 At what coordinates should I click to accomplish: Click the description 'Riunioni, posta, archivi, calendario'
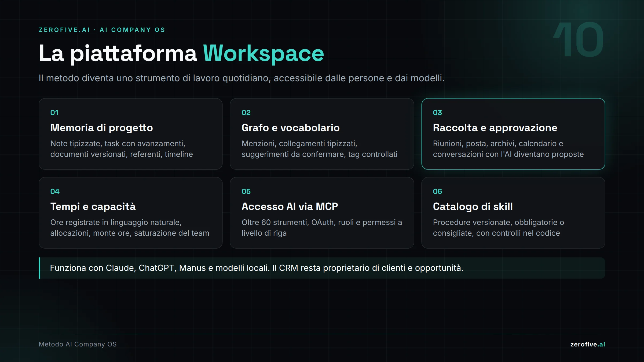tap(508, 149)
